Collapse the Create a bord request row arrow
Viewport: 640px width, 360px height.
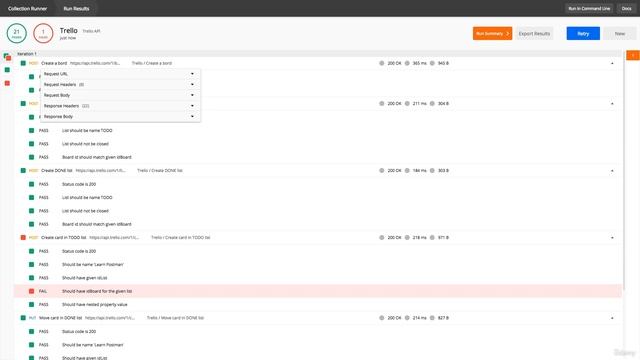coord(612,63)
